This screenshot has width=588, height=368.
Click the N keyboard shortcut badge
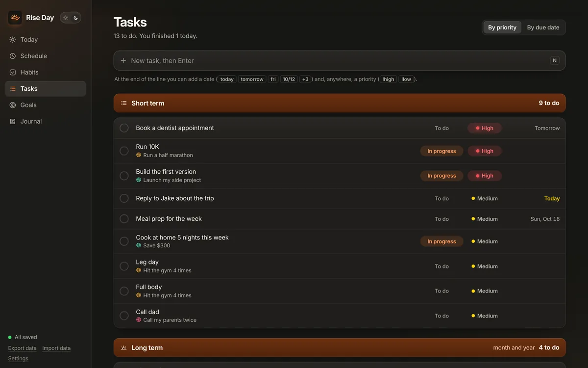pos(555,61)
